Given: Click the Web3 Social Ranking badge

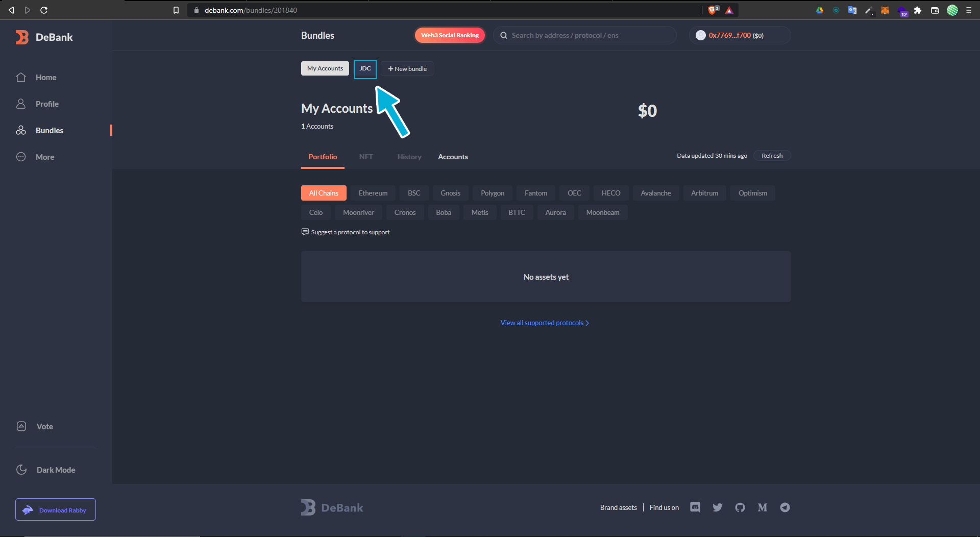Looking at the screenshot, I should click(449, 35).
